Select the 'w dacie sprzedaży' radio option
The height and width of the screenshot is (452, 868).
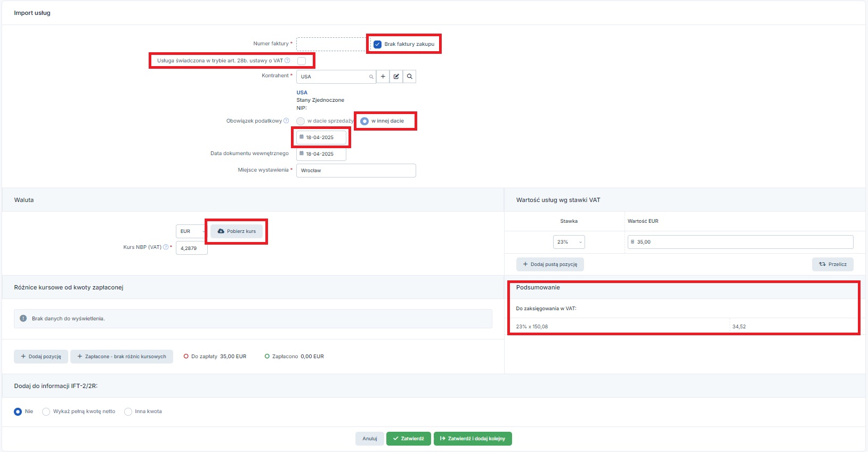pos(301,121)
